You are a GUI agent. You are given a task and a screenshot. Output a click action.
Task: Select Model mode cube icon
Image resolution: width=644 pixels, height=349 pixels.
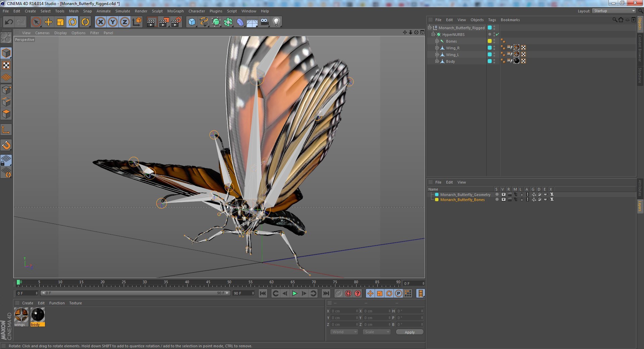coord(6,53)
